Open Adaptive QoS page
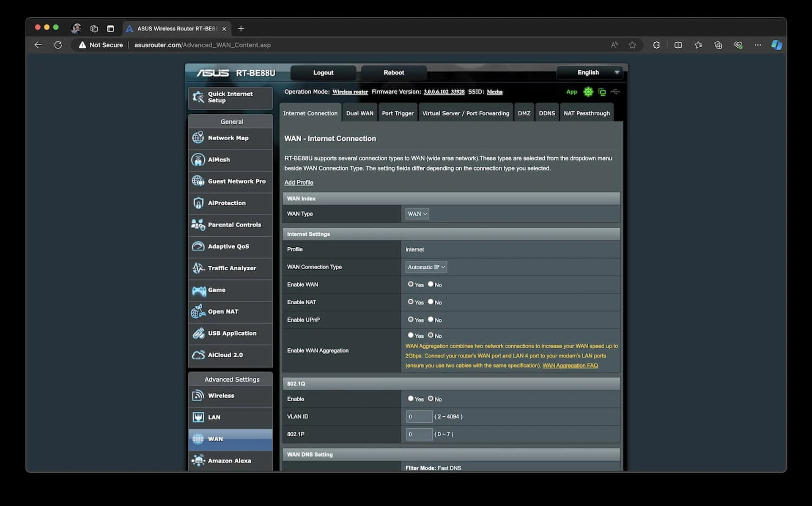 tap(230, 246)
